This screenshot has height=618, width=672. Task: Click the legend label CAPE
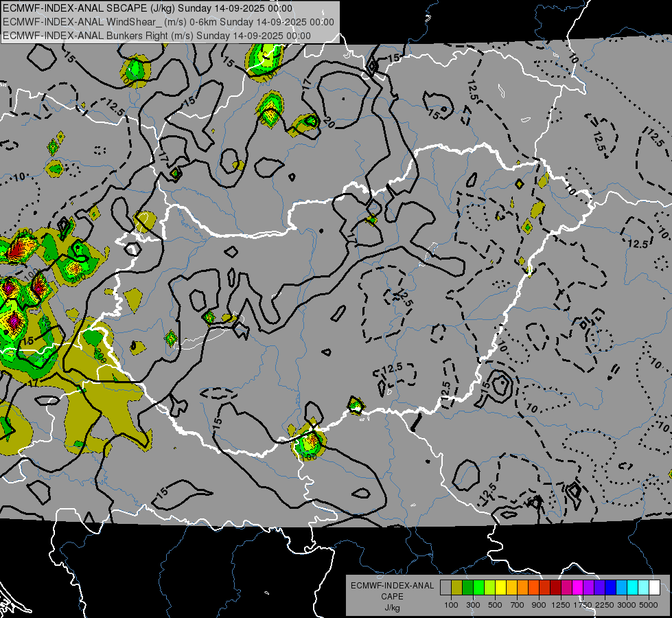392,597
